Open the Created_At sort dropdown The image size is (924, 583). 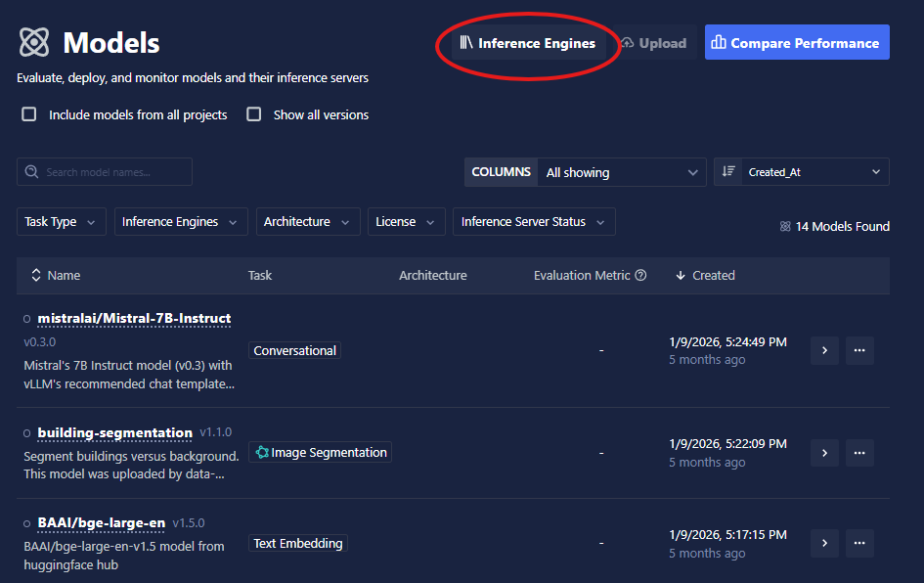coord(814,172)
